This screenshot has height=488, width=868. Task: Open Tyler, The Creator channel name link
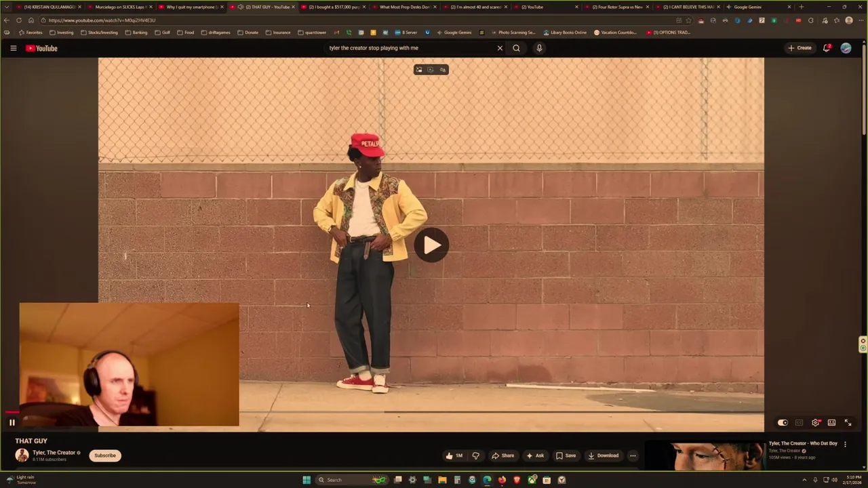click(54, 453)
